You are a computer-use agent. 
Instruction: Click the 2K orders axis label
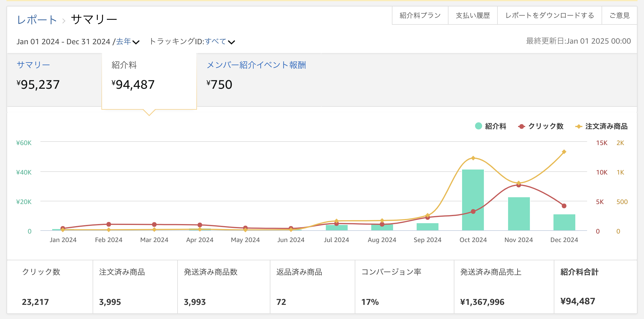620,143
